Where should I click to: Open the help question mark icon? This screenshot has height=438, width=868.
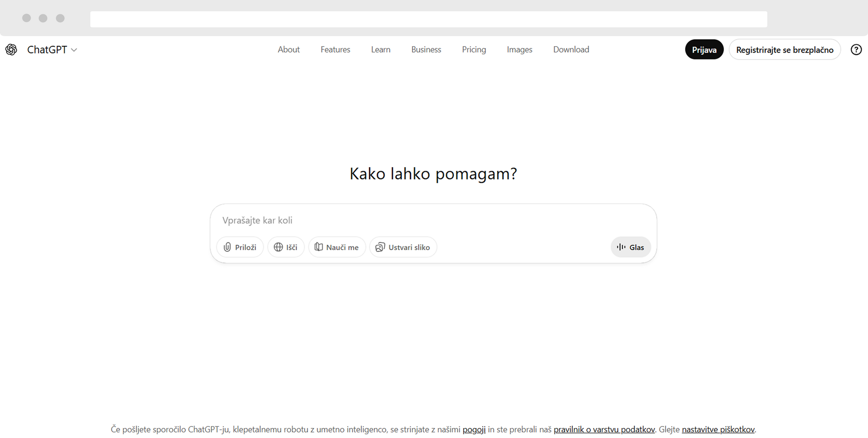click(856, 49)
